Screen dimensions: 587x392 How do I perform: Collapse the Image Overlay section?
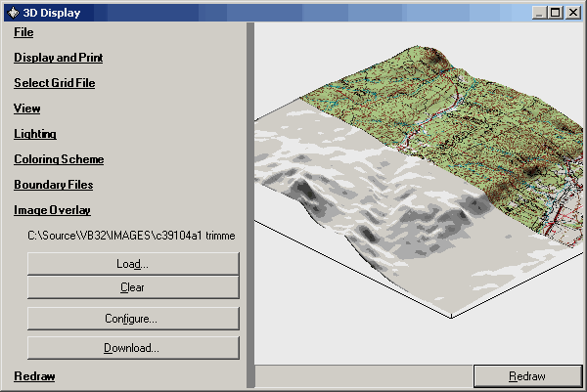[53, 210]
